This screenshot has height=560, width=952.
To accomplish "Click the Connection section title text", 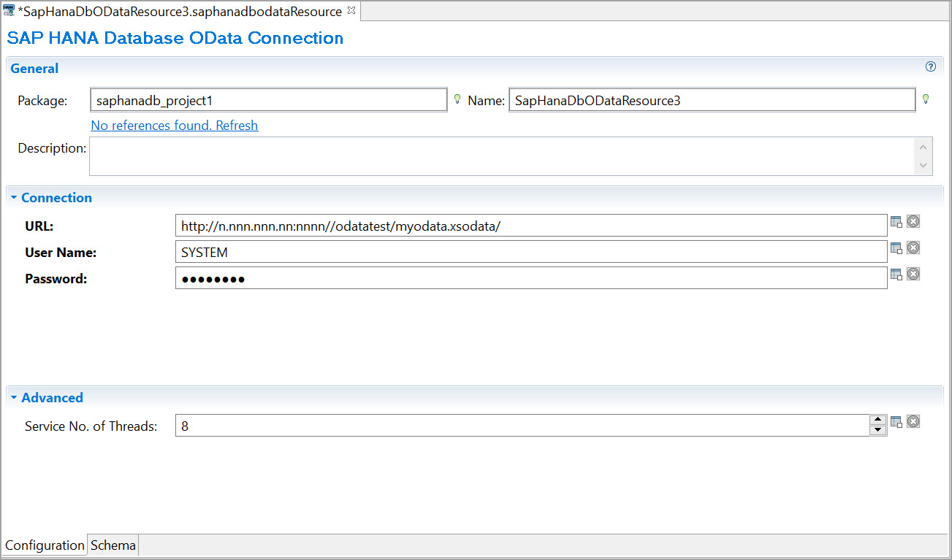I will pyautogui.click(x=56, y=198).
